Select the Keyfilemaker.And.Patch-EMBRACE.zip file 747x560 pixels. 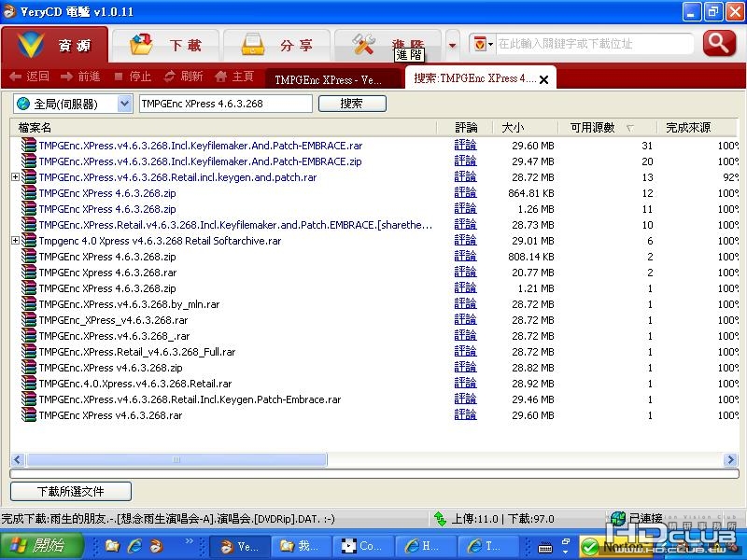pos(200,161)
